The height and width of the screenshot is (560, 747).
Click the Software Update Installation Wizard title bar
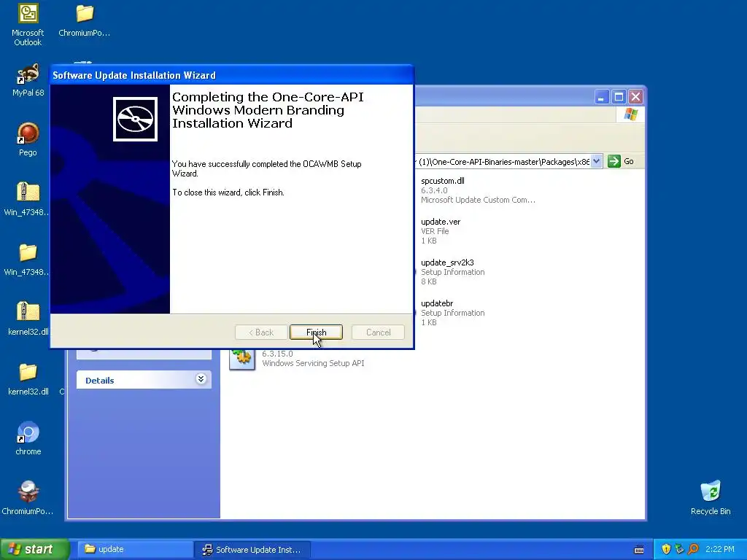[x=232, y=75]
